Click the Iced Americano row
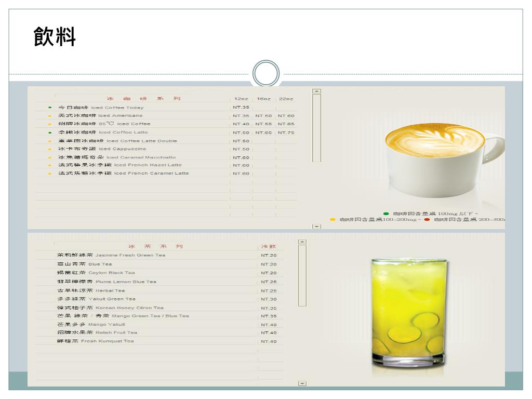Image resolution: width=532 pixels, height=399 pixels. pyautogui.click(x=166, y=116)
